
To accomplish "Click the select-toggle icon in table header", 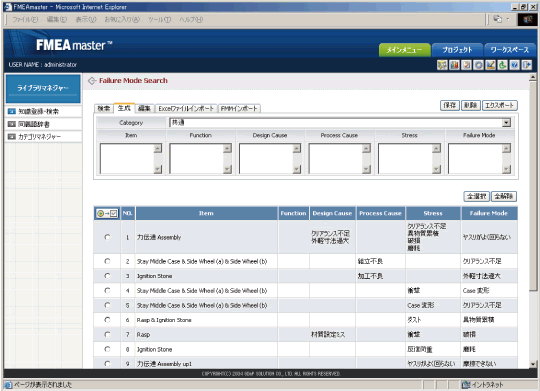I will coord(107,214).
